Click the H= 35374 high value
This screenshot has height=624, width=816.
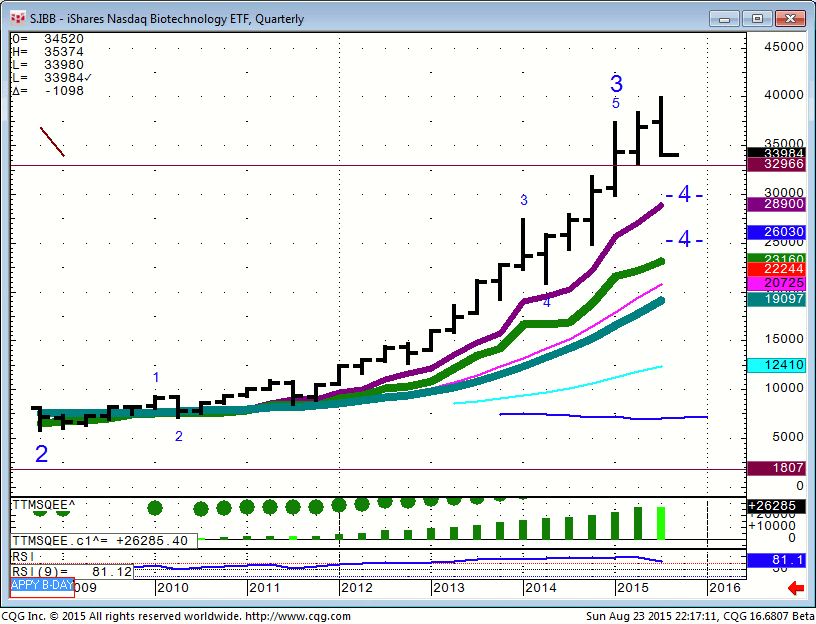tap(47, 52)
